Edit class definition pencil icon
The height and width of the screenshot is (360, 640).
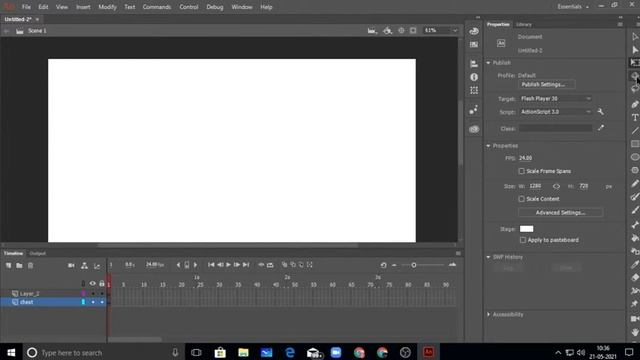tap(601, 128)
